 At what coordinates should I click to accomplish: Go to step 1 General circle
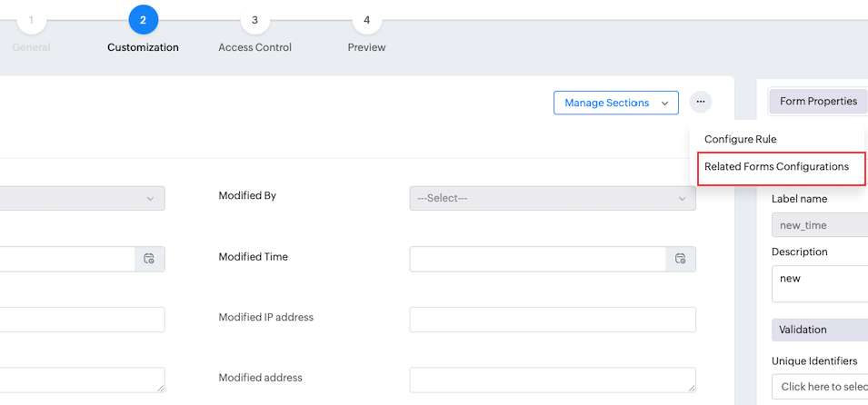(32, 20)
